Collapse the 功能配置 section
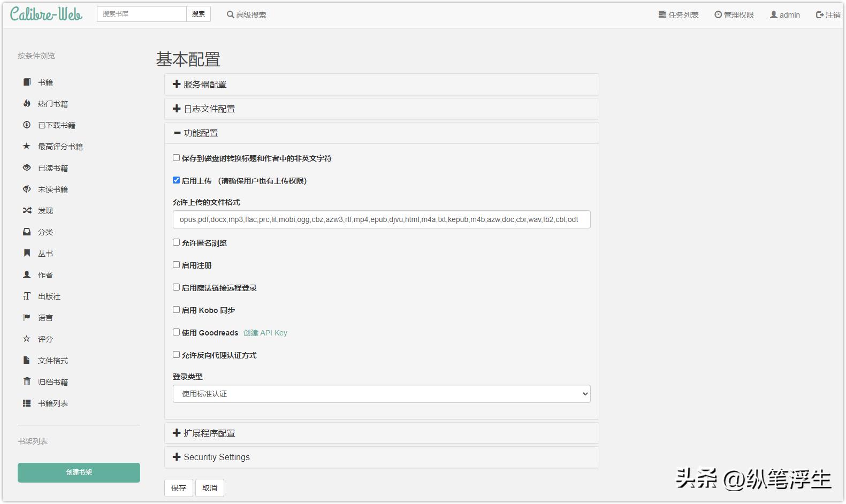846x504 pixels. click(382, 133)
